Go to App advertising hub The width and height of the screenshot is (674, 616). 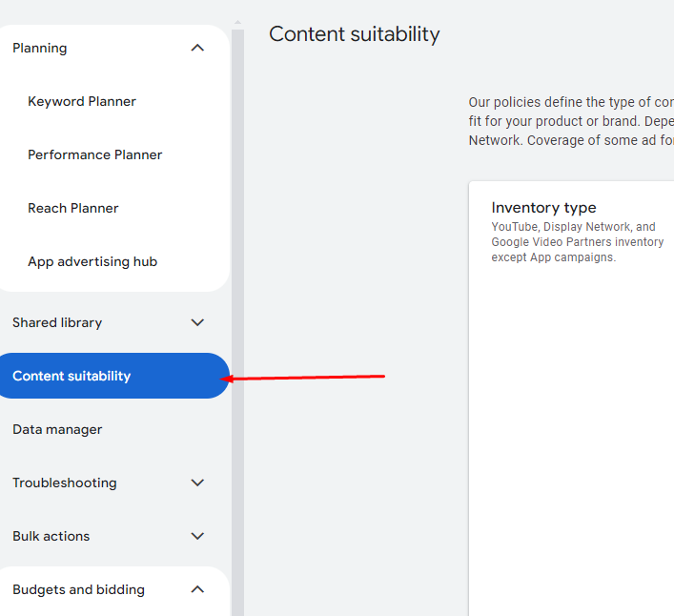[92, 261]
